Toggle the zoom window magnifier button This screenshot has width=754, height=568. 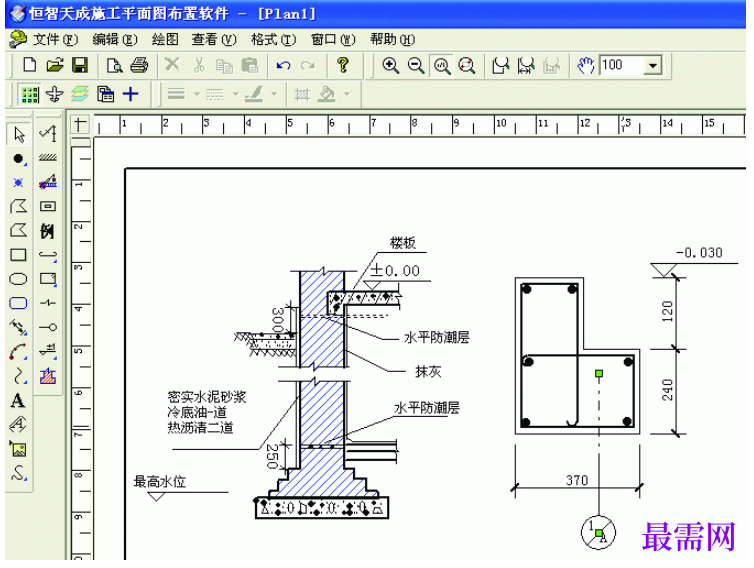442,65
